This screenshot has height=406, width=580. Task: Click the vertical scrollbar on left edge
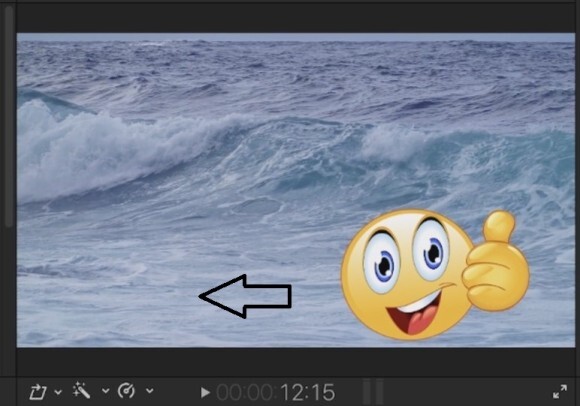coord(9,116)
